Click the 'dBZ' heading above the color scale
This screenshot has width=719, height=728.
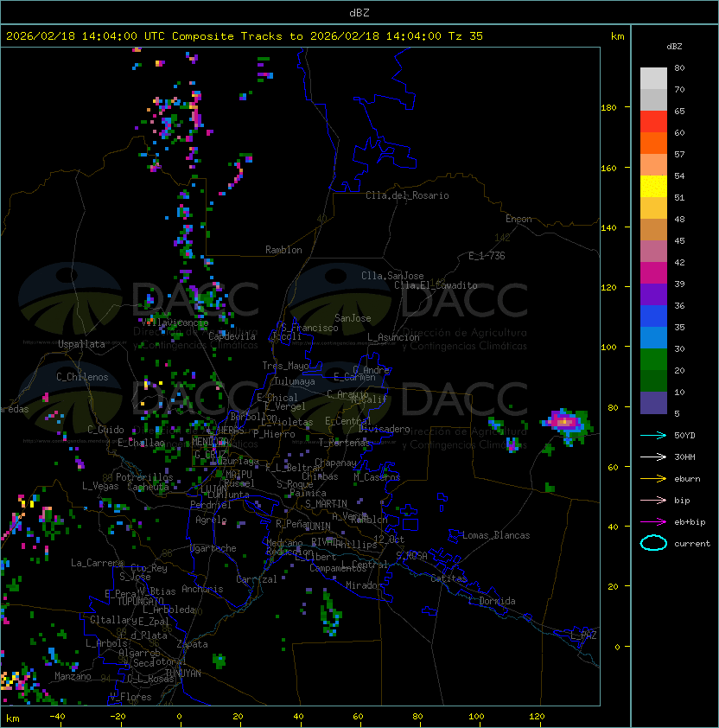click(x=674, y=47)
